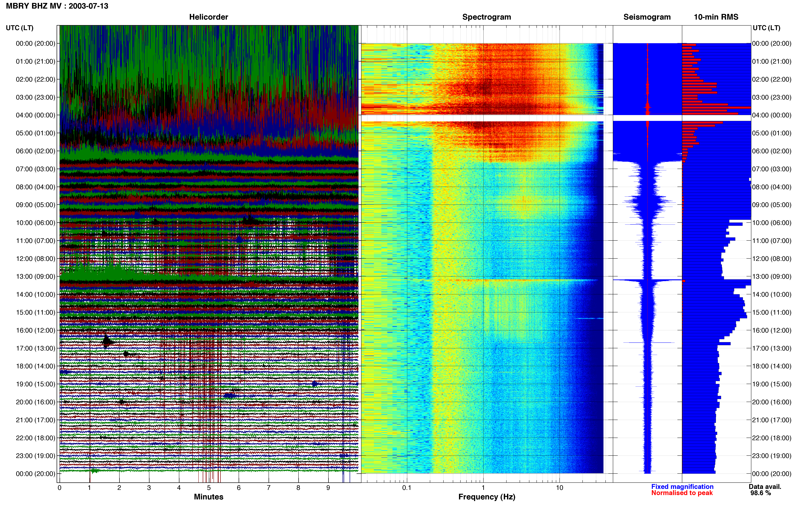Click the red "Normalised to peak" legend text
812x508 pixels.
point(682,493)
